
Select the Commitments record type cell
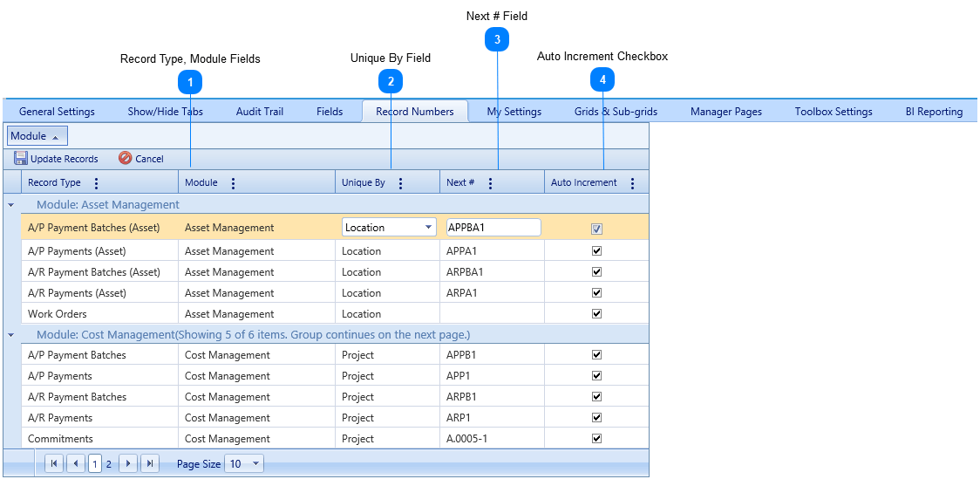point(100,439)
